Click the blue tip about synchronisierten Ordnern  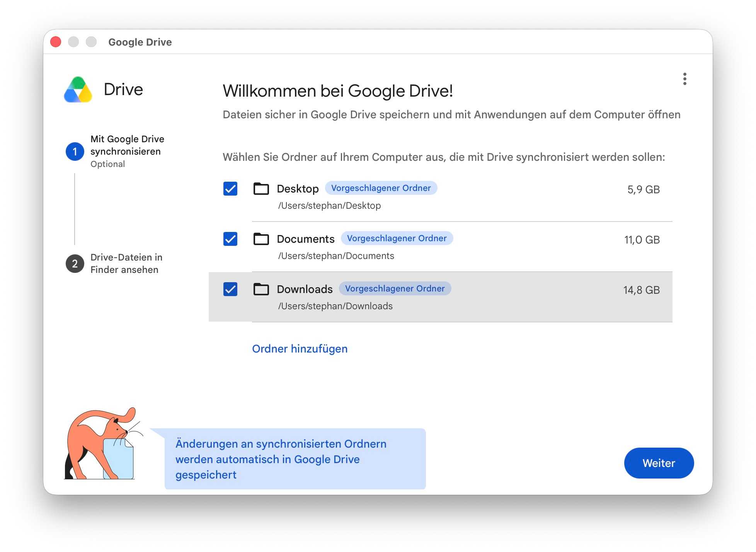click(x=295, y=459)
